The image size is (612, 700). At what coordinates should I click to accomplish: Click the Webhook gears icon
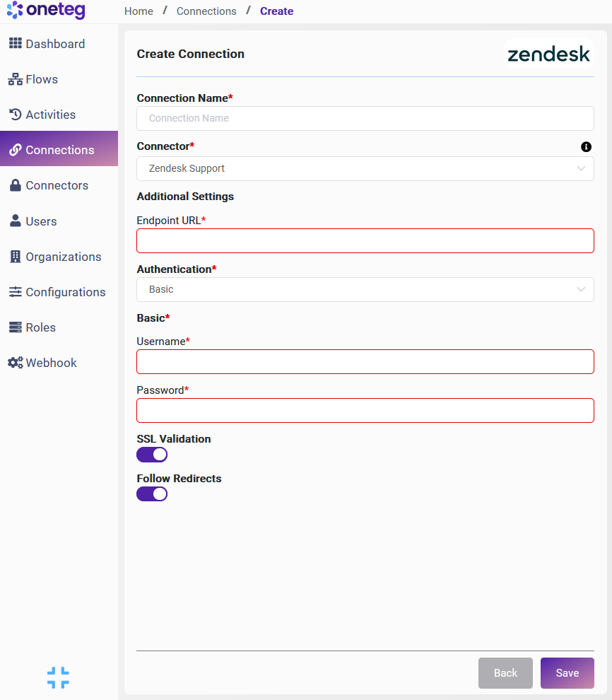[15, 363]
